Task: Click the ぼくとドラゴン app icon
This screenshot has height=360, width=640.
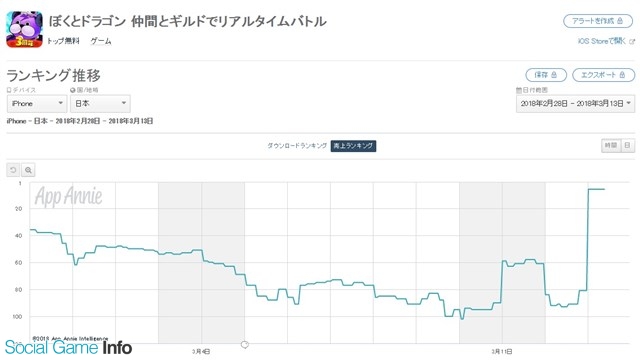Action: pyautogui.click(x=24, y=29)
